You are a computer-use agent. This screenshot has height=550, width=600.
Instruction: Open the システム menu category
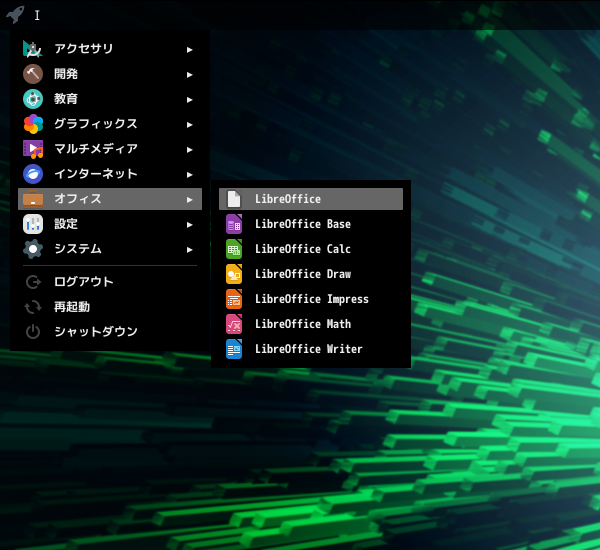pyautogui.click(x=110, y=249)
